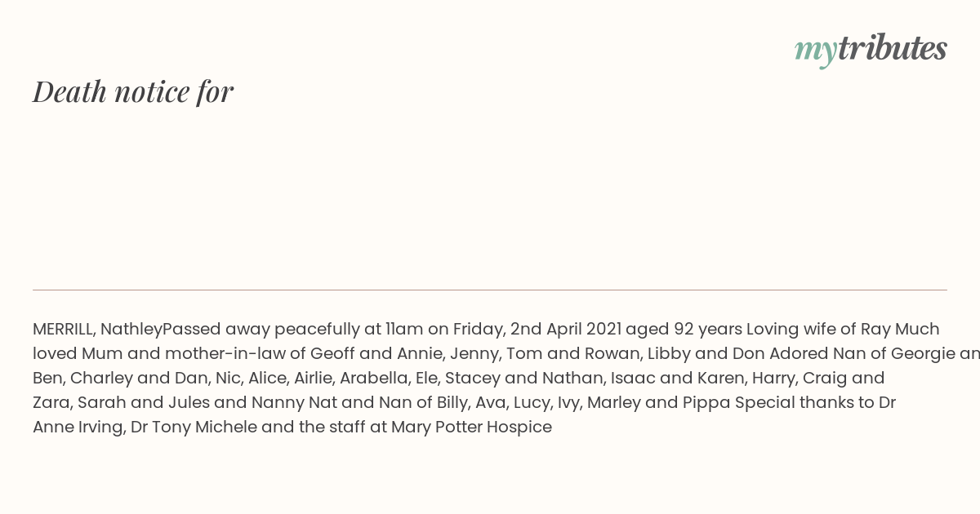Click the names "Marley and Pippa"
980x514 pixels.
658,402
